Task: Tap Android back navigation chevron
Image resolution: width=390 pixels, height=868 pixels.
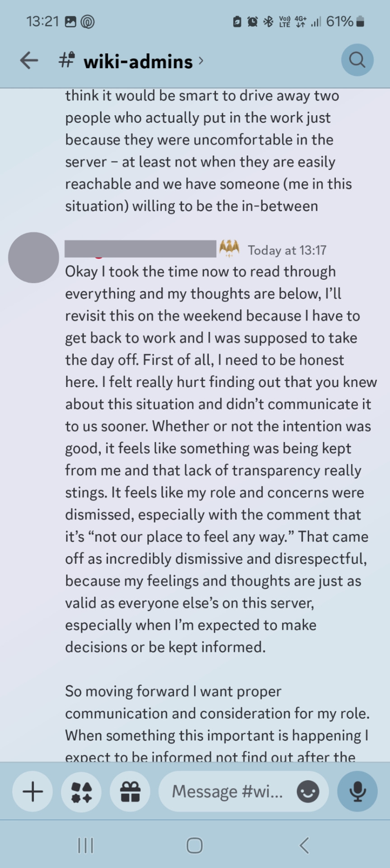Action: pos(304,845)
